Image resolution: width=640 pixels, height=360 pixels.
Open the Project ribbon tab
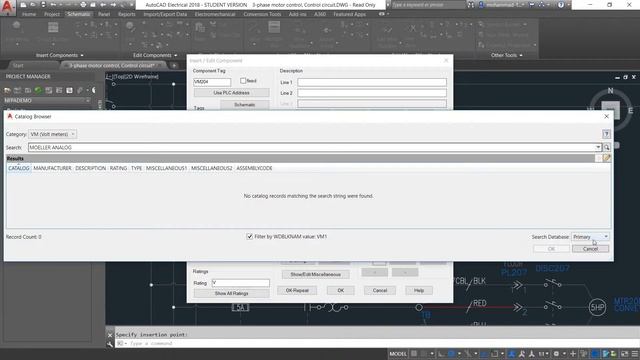coord(52,14)
